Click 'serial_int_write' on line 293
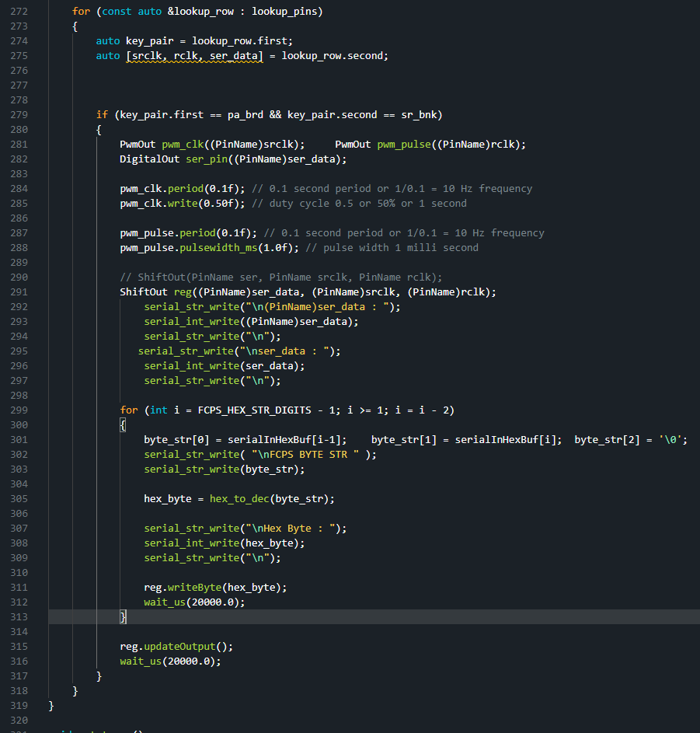 pyautogui.click(x=192, y=322)
